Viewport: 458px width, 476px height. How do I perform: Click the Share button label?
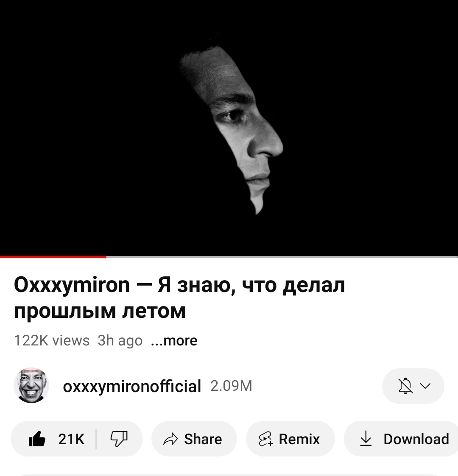(203, 439)
